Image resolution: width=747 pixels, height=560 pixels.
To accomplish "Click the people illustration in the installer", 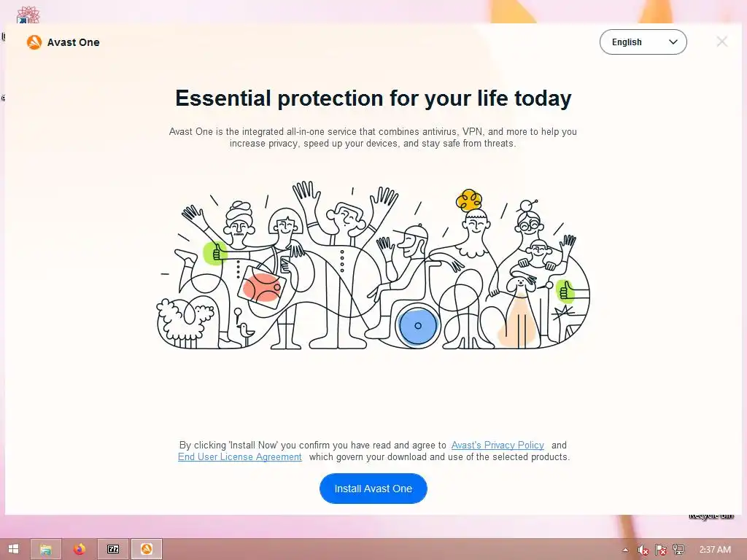I will [373, 265].
